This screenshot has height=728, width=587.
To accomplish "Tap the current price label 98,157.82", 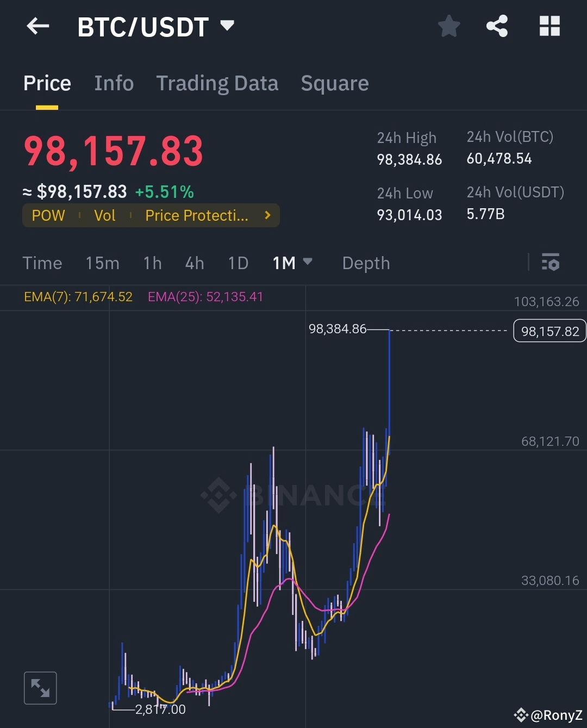I will tap(549, 330).
